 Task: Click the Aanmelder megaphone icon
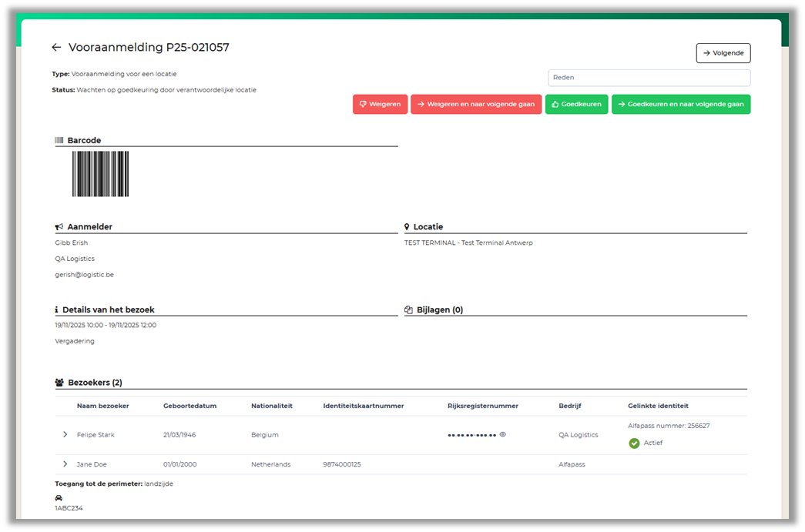(59, 227)
